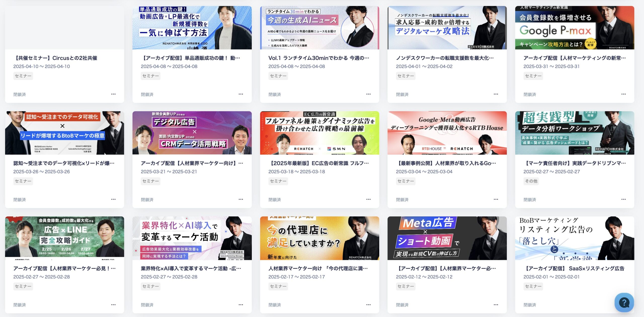This screenshot has height=317, width=644.
Task: Open three-dot menu on 単品通販成功の鍵 card
Action: pyautogui.click(x=241, y=94)
